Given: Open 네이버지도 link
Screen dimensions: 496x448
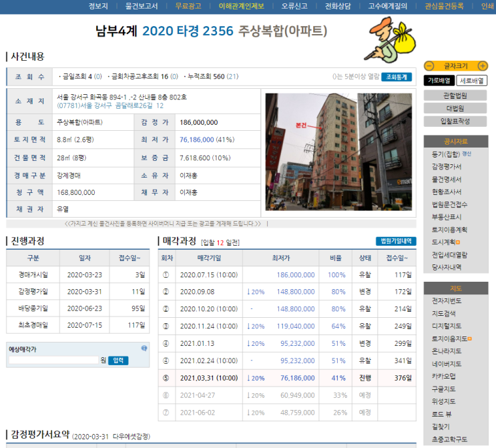Looking at the screenshot, I should 447,363.
